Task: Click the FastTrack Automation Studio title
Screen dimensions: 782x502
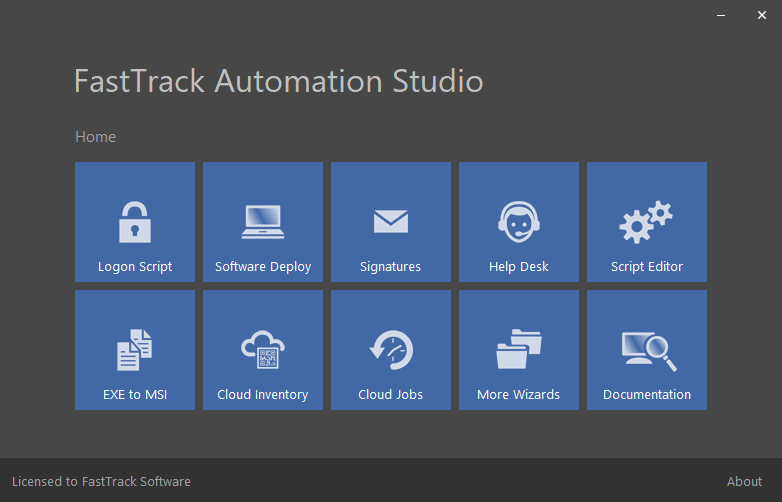Action: click(x=279, y=81)
